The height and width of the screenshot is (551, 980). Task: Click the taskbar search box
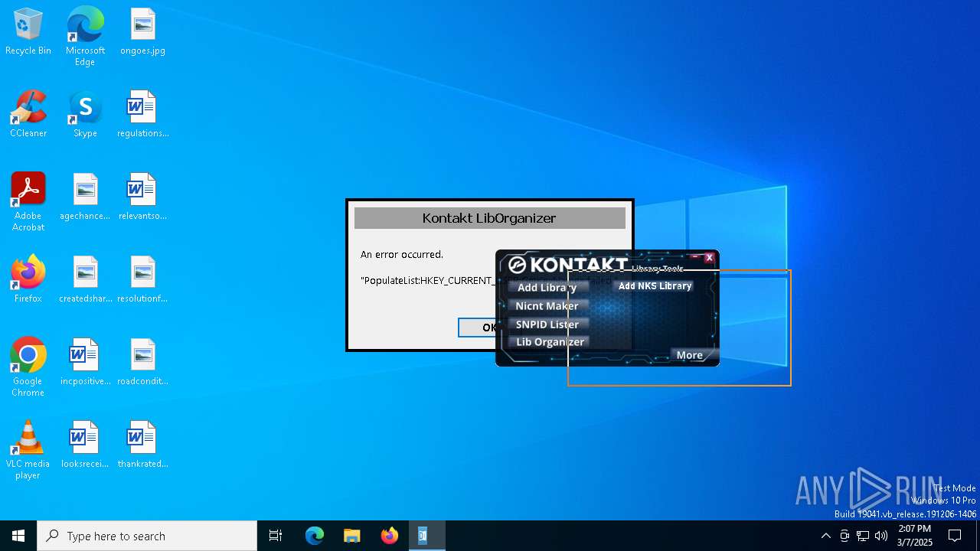(147, 536)
